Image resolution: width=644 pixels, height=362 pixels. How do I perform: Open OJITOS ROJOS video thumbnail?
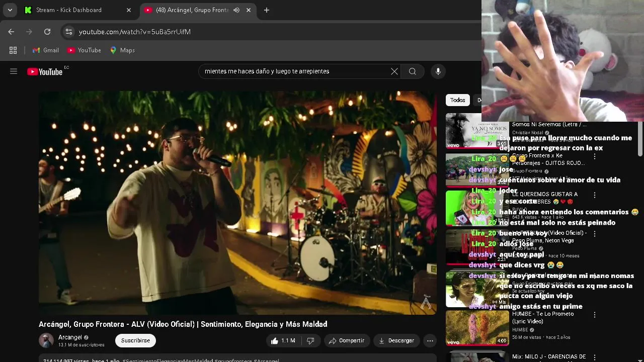click(477, 169)
